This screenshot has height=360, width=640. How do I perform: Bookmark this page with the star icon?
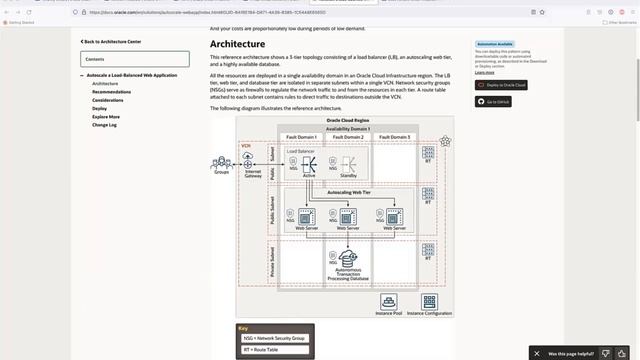542,12
